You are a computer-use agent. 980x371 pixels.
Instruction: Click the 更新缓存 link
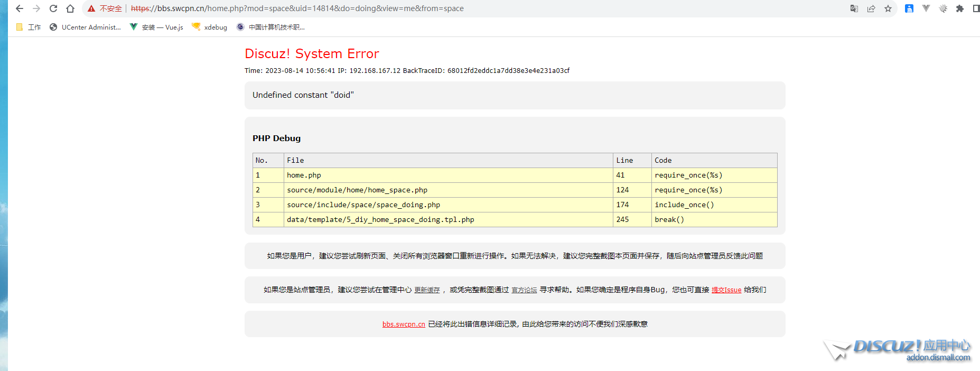pyautogui.click(x=427, y=290)
